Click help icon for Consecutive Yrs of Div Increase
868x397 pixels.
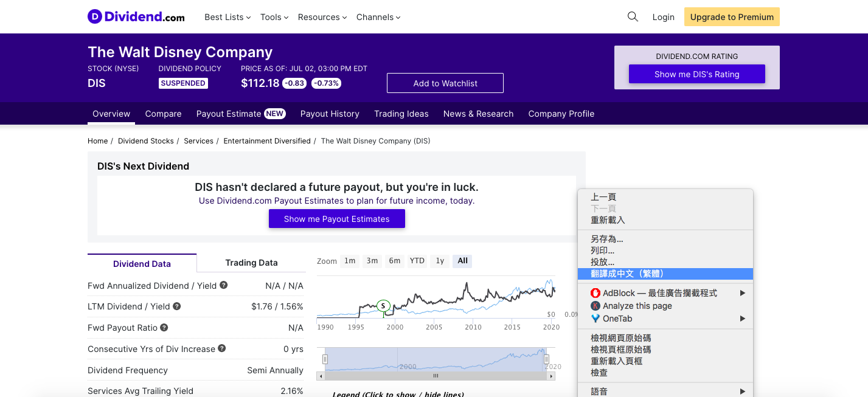[222, 348]
